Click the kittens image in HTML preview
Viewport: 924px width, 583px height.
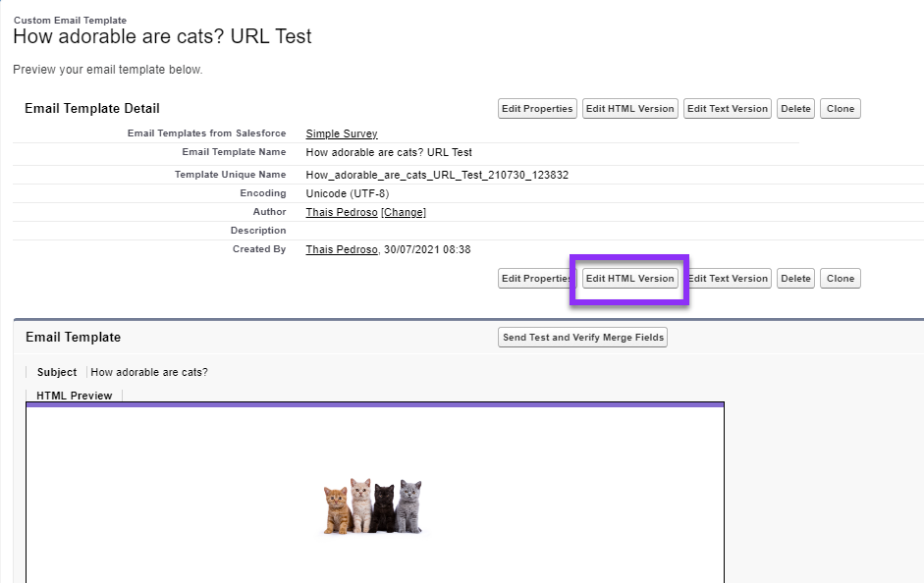373,506
